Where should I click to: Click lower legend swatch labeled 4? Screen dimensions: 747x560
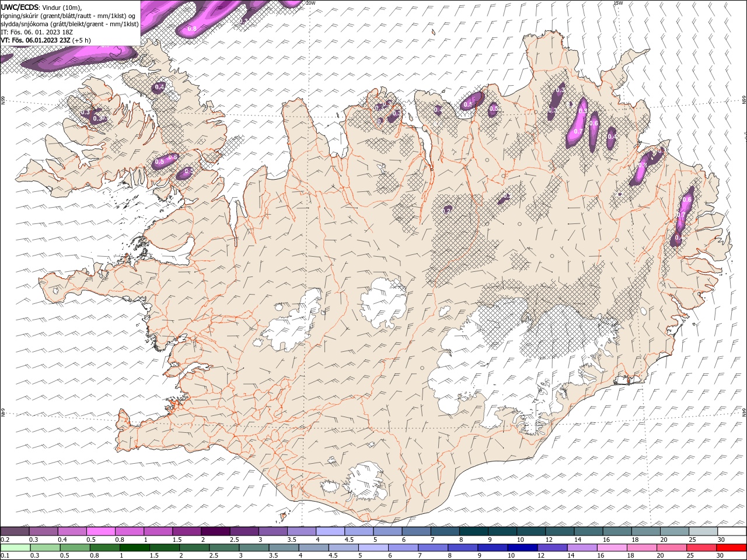[x=313, y=548]
